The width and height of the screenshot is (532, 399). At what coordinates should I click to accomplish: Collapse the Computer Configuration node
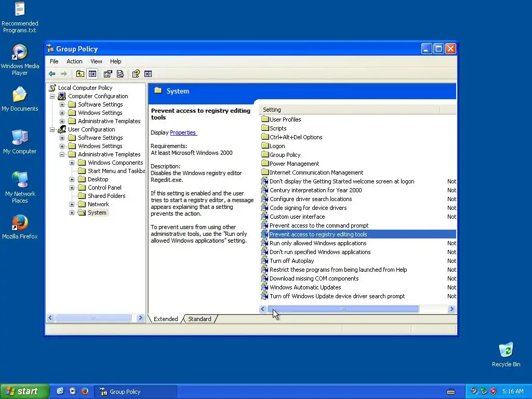[52, 96]
